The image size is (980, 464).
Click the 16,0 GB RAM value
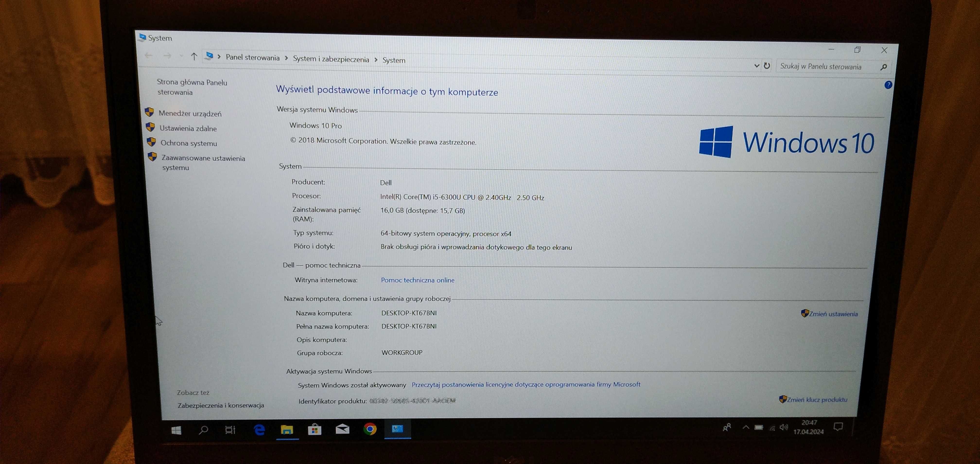(422, 211)
